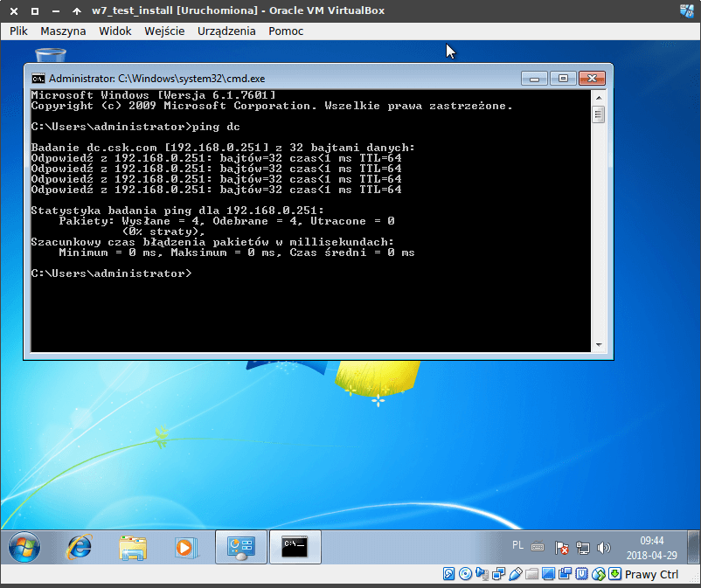This screenshot has height=588, width=701.
Task: Click the VirtualBox logo in the title bar
Action: [687, 10]
